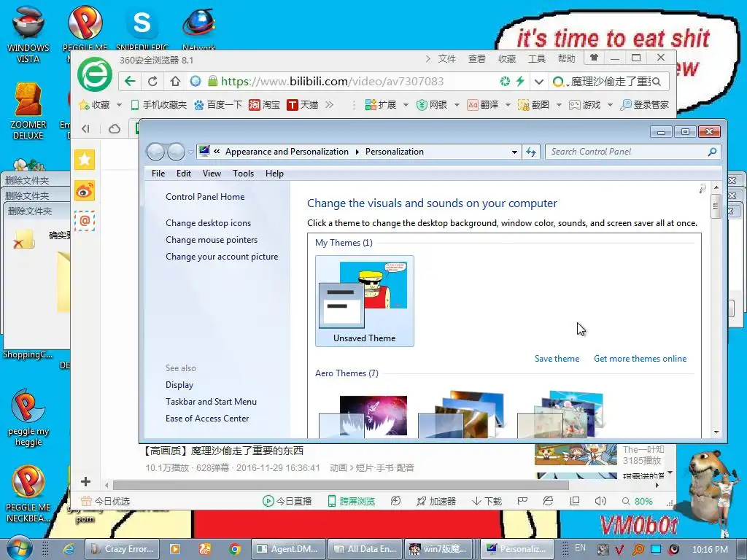Image resolution: width=747 pixels, height=560 pixels.
Task: Expand more bookmarks with the double chevron
Action: [329, 105]
